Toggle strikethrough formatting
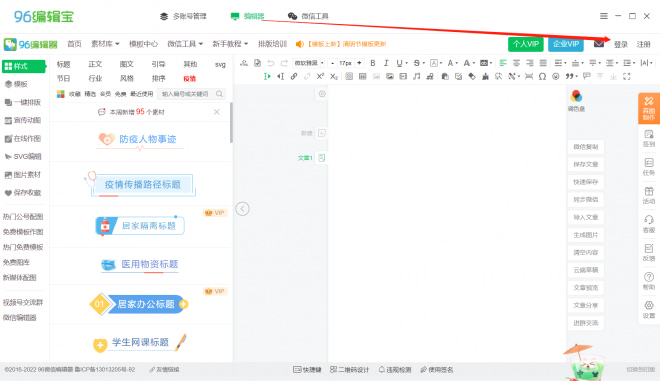 (x=416, y=63)
